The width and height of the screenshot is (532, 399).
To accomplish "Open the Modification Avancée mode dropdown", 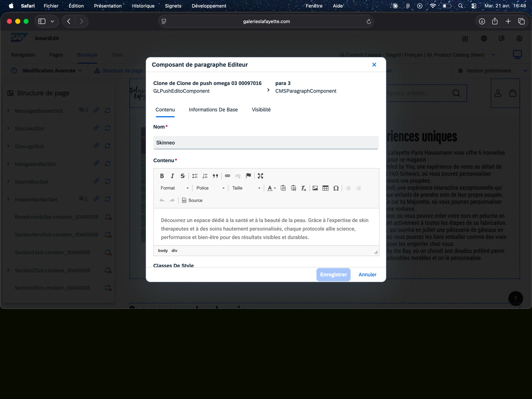I will point(52,71).
